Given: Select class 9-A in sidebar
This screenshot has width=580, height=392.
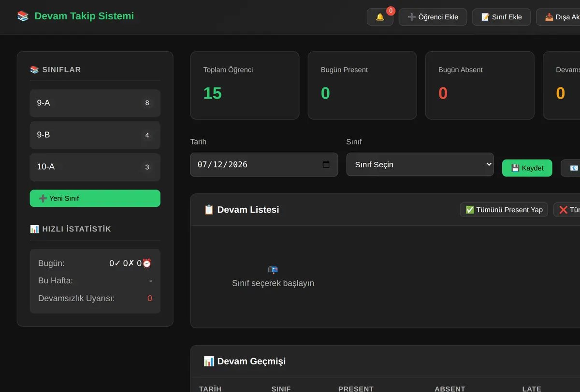Looking at the screenshot, I should pos(95,103).
